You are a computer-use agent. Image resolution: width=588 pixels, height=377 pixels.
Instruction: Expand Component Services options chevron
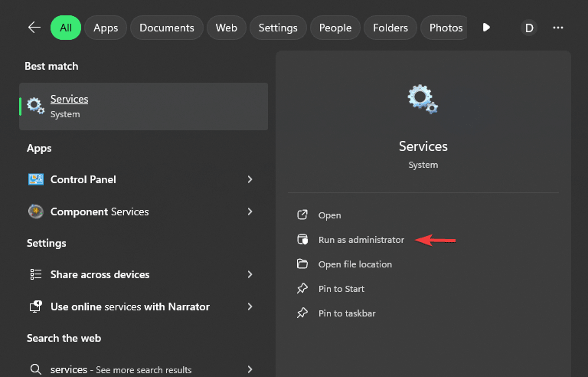click(x=250, y=211)
